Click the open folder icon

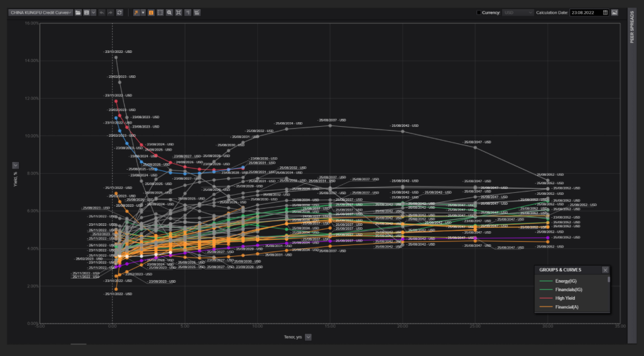tap(78, 13)
